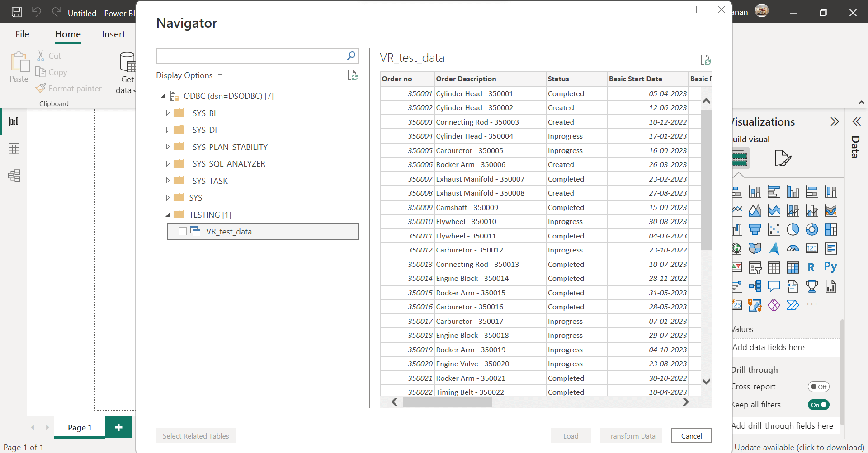Select the Pie chart visual

[793, 229]
